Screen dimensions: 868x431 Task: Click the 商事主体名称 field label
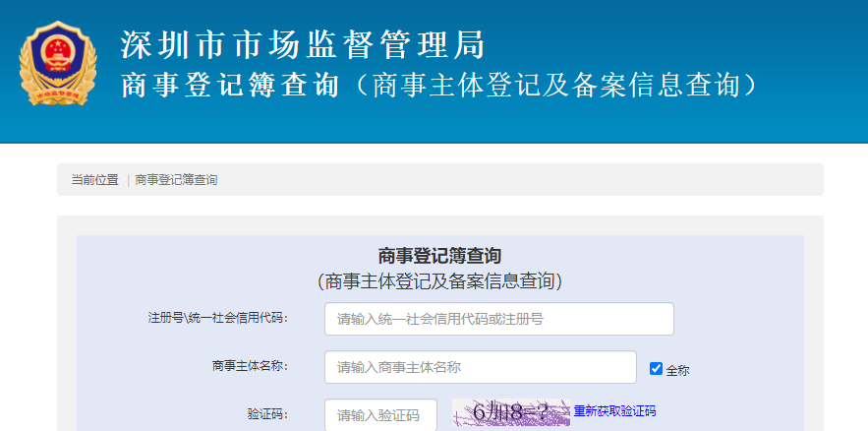249,366
